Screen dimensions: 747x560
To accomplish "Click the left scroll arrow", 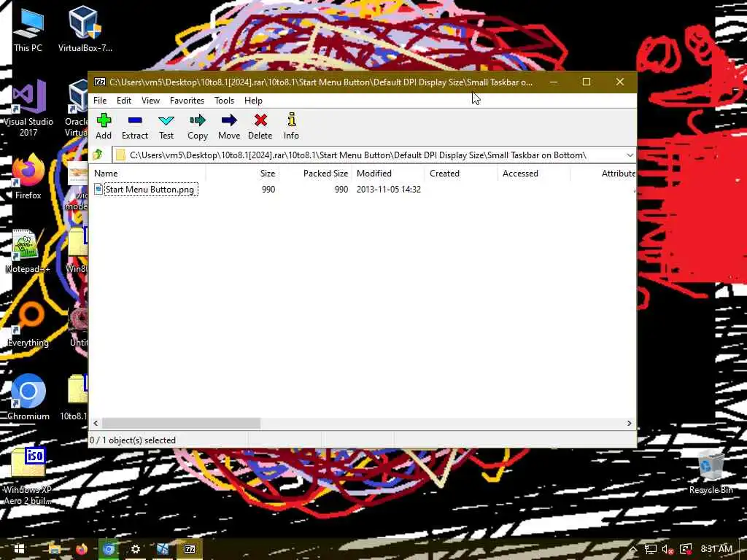I will click(x=96, y=423).
